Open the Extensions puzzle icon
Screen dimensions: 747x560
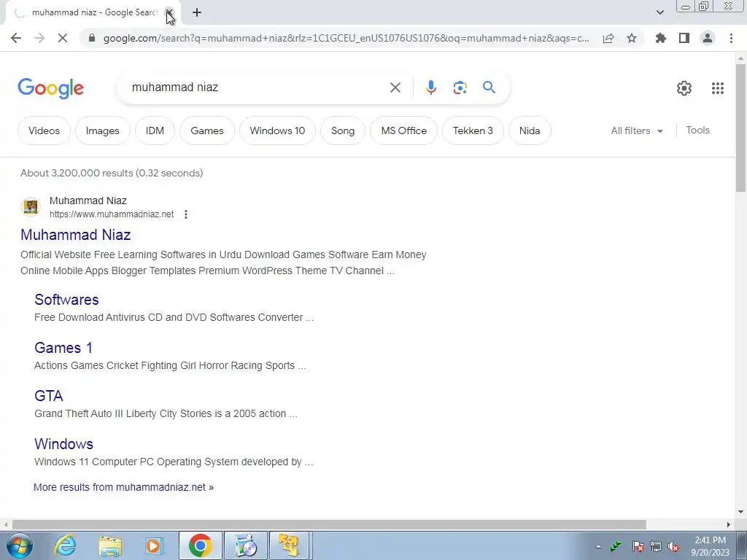click(x=661, y=38)
